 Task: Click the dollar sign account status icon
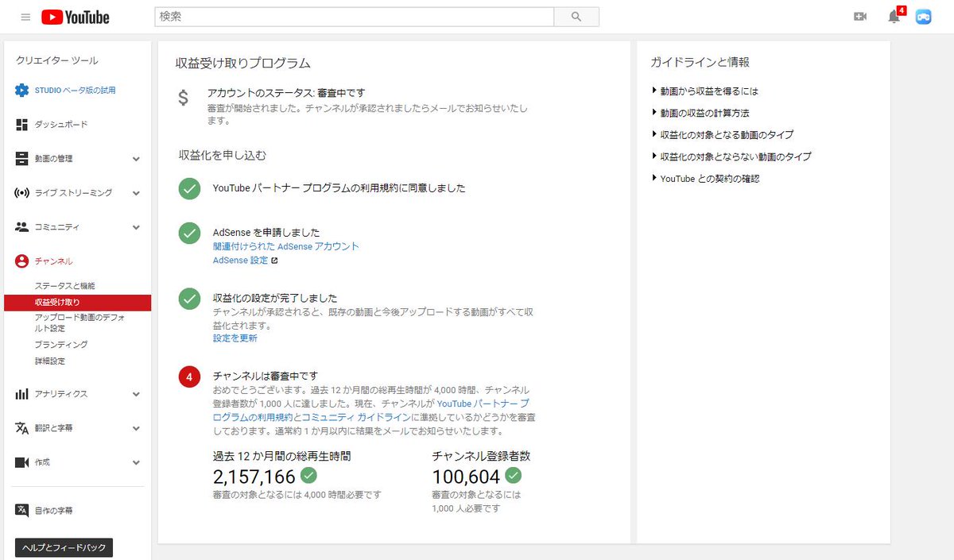(184, 98)
